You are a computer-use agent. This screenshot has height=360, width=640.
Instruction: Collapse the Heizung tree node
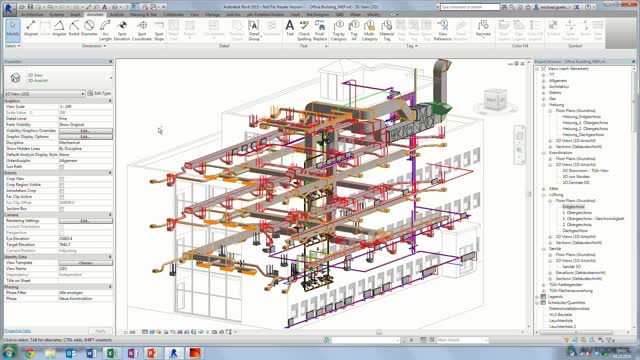point(543,104)
